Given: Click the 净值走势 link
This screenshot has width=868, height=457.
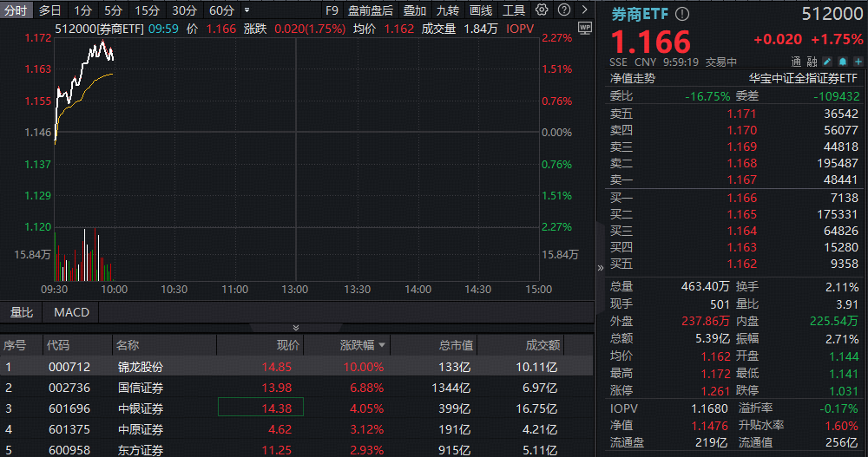Looking at the screenshot, I should tap(633, 78).
